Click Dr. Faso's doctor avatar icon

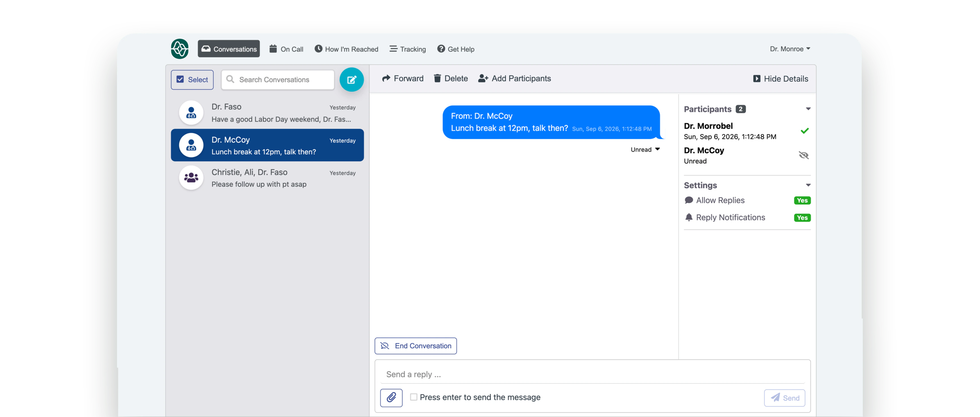tap(191, 113)
